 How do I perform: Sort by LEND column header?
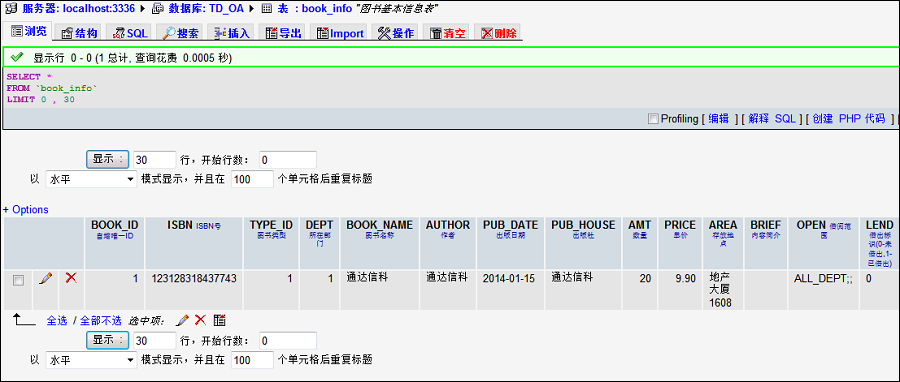pos(879,225)
